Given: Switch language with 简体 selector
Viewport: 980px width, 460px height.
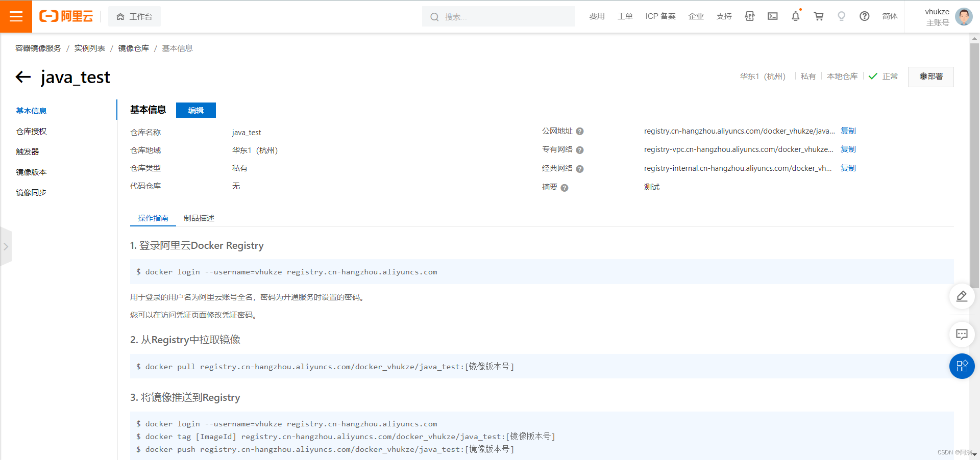Looking at the screenshot, I should (890, 16).
